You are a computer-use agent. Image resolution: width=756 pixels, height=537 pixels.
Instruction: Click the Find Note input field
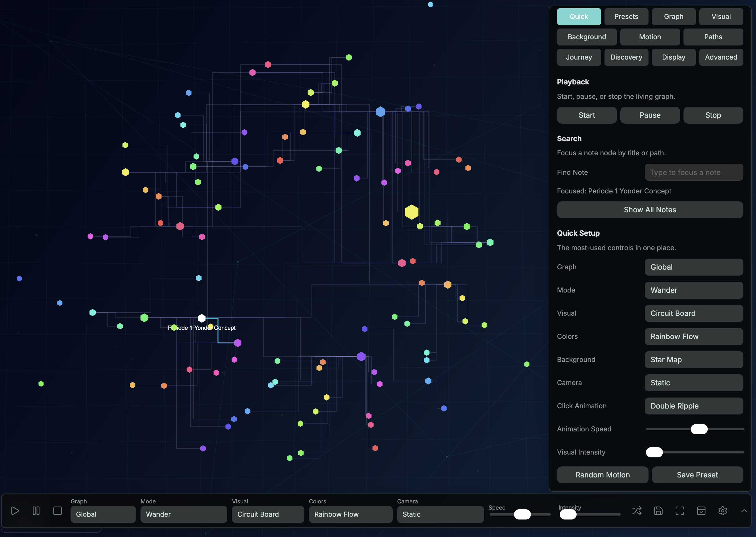pyautogui.click(x=694, y=172)
